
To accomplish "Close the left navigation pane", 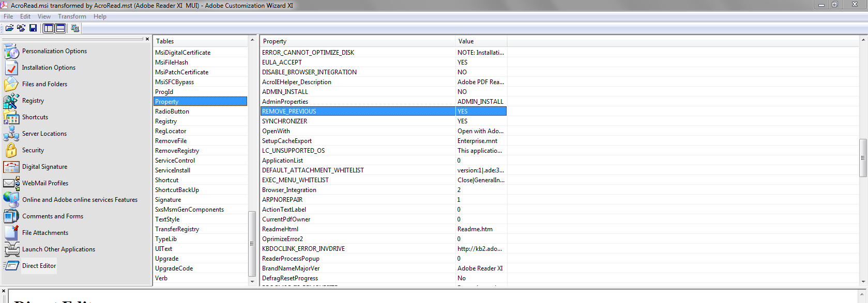I will coord(147,39).
